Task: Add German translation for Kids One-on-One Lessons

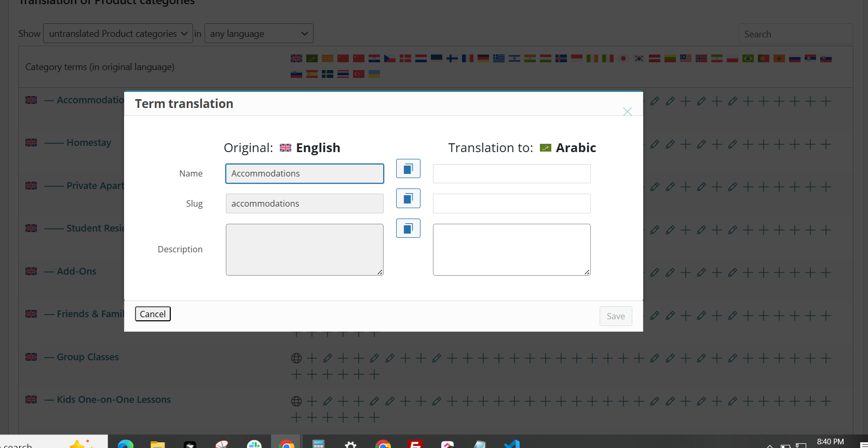Action: pos(483,401)
